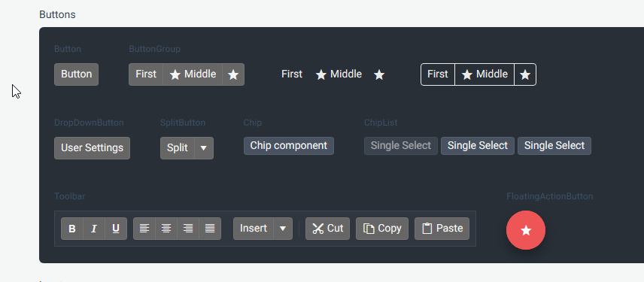This screenshot has height=282, width=644.
Task: Click the Cut toolbar button
Action: click(328, 229)
